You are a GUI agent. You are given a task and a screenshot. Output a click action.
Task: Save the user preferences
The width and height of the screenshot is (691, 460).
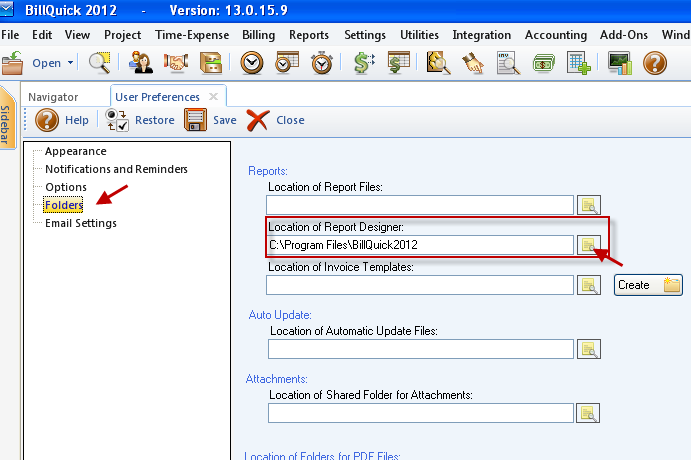[x=210, y=120]
